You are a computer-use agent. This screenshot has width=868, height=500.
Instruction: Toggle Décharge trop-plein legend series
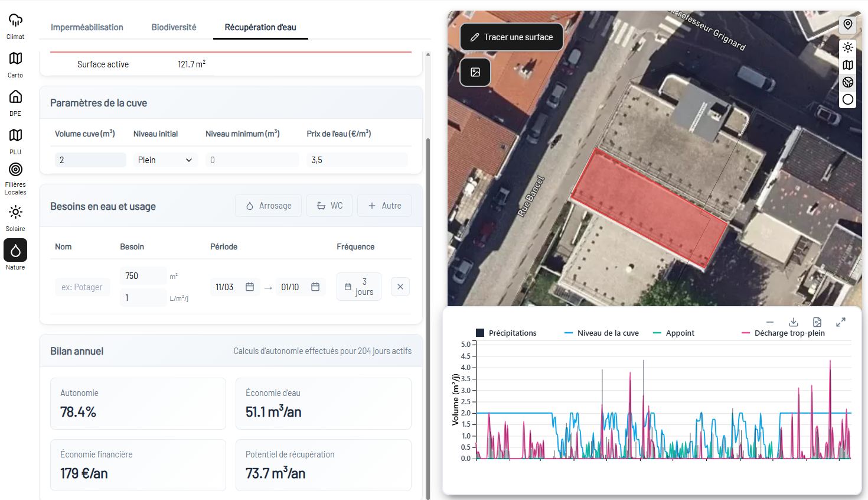(783, 333)
